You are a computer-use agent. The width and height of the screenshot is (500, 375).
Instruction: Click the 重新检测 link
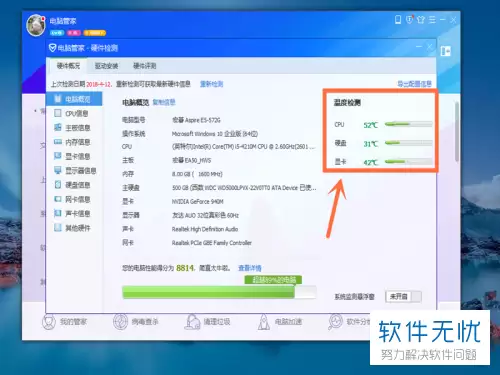pos(211,84)
